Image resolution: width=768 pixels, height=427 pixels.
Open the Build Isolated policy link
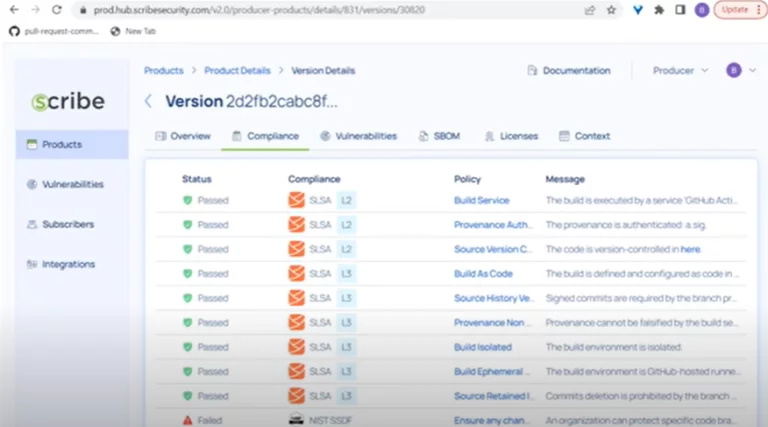tap(483, 347)
